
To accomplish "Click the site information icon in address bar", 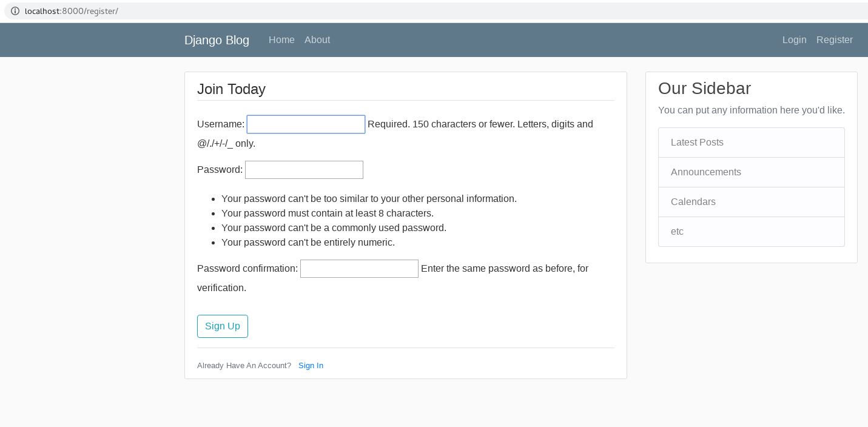I will coord(15,11).
